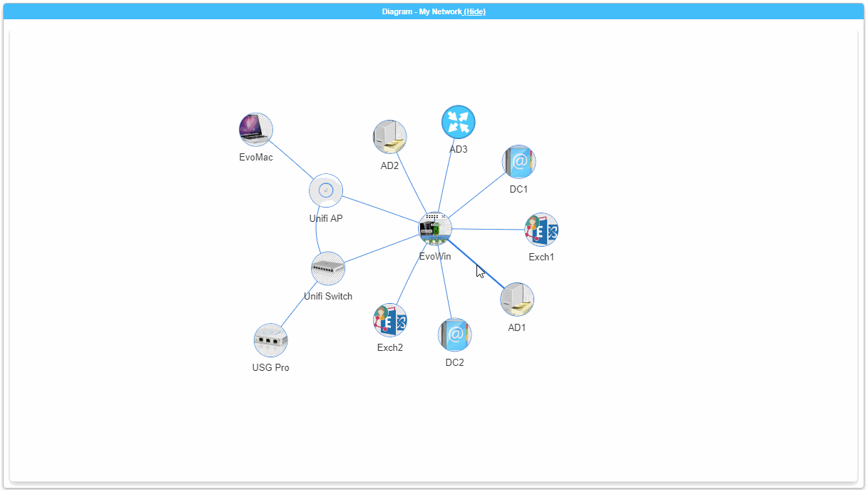Select the Exch2 Exchange server icon

click(x=390, y=320)
